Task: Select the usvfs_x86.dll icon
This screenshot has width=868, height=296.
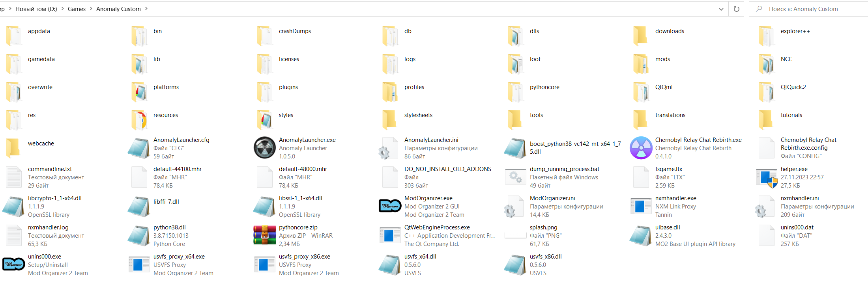Action: click(x=515, y=264)
